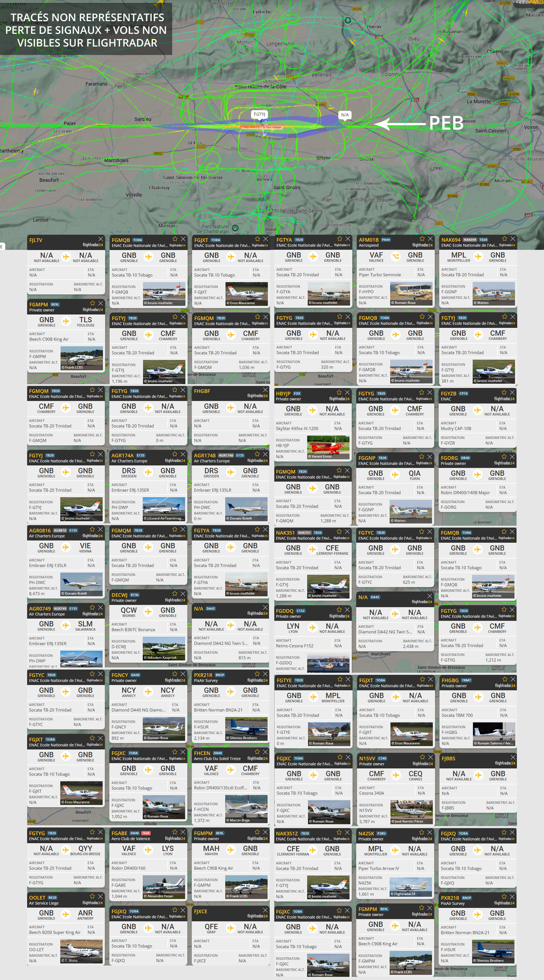Favorite the AFM01B Aerospeed flight with star

point(422,239)
